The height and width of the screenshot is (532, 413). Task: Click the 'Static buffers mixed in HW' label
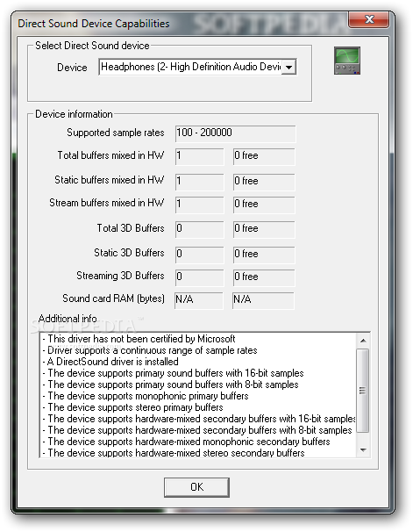[x=109, y=180]
